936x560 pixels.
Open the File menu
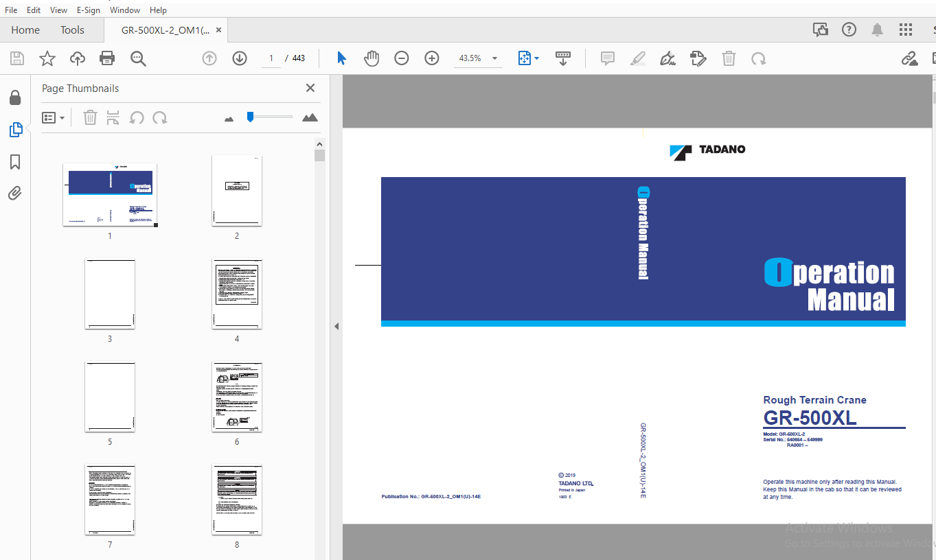[x=11, y=10]
